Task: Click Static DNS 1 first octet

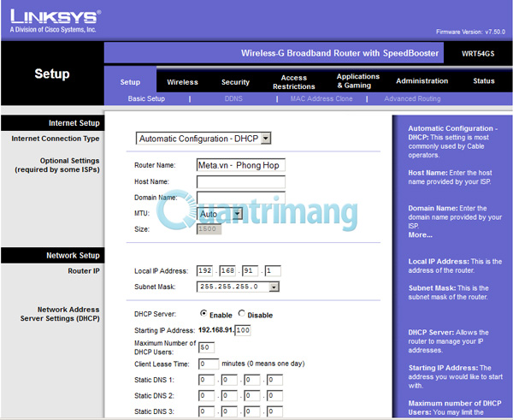Action: click(x=206, y=380)
